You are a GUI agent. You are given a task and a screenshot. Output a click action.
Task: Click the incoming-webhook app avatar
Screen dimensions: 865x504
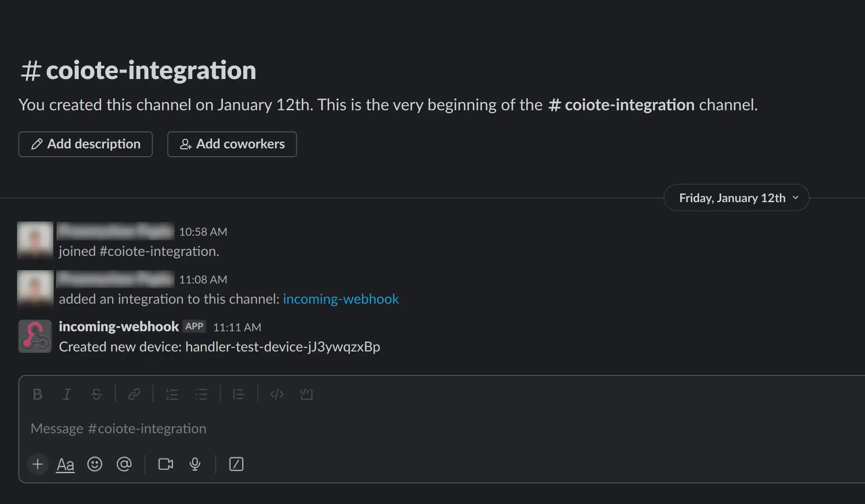(35, 336)
